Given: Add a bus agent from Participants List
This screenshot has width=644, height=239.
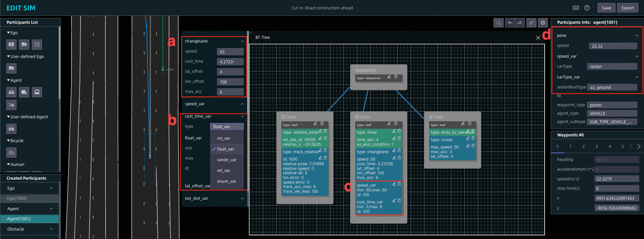Looking at the screenshot, I should coord(37,92).
